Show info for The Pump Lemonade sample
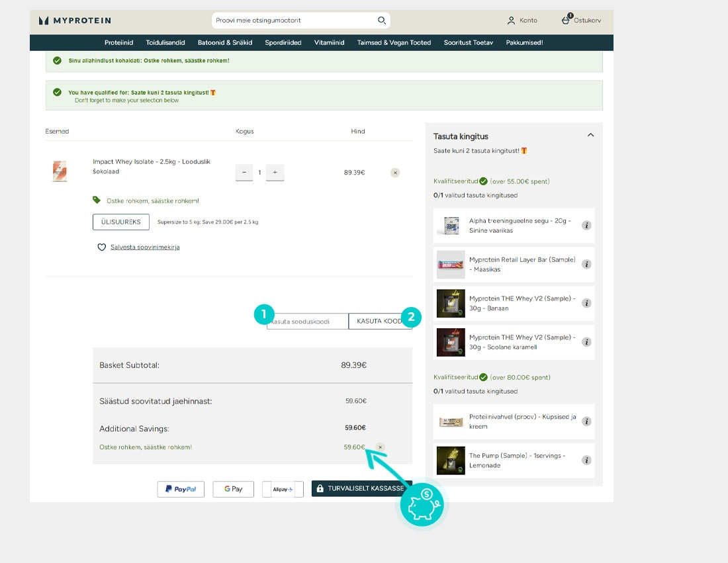Screen dimensions: 728x563 (x=586, y=460)
